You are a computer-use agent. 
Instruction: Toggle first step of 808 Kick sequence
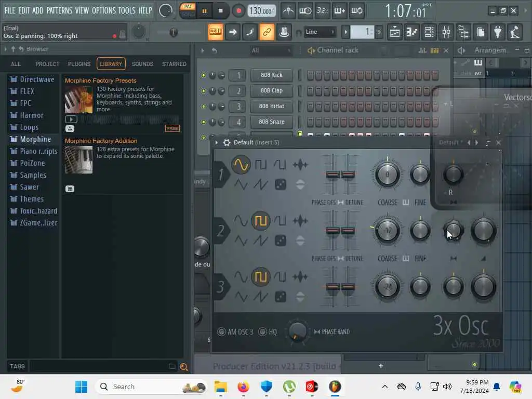tap(310, 75)
